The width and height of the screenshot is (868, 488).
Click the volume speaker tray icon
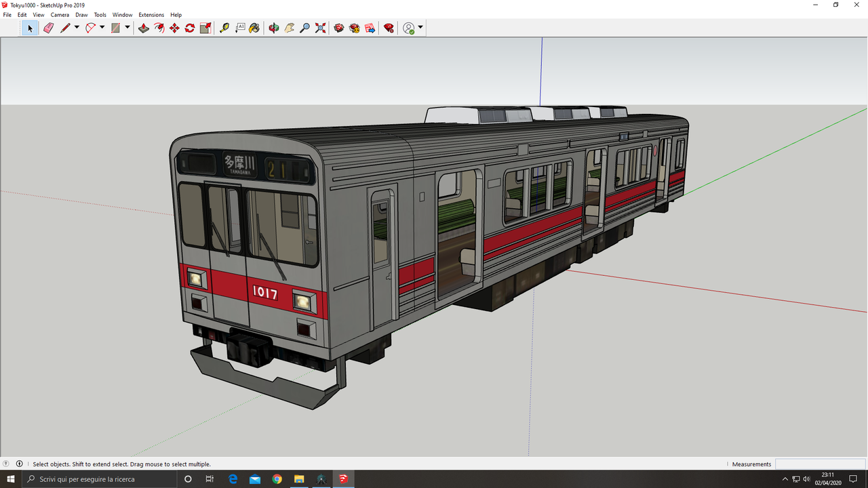(806, 479)
